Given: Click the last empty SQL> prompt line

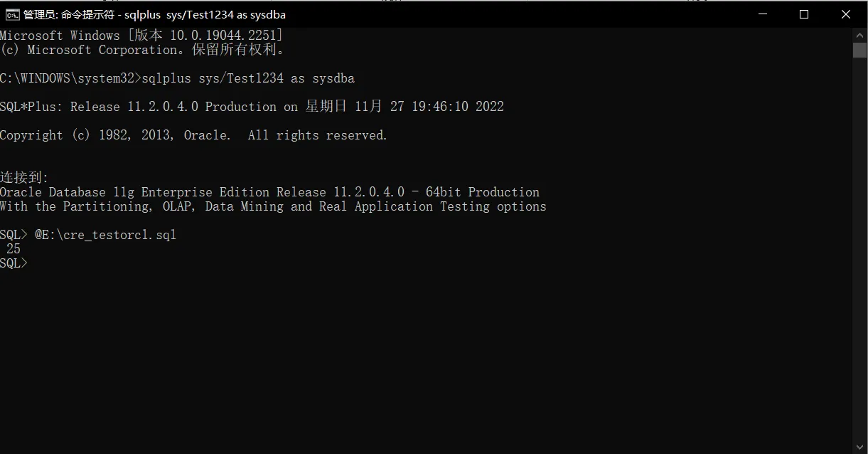Looking at the screenshot, I should (14, 263).
